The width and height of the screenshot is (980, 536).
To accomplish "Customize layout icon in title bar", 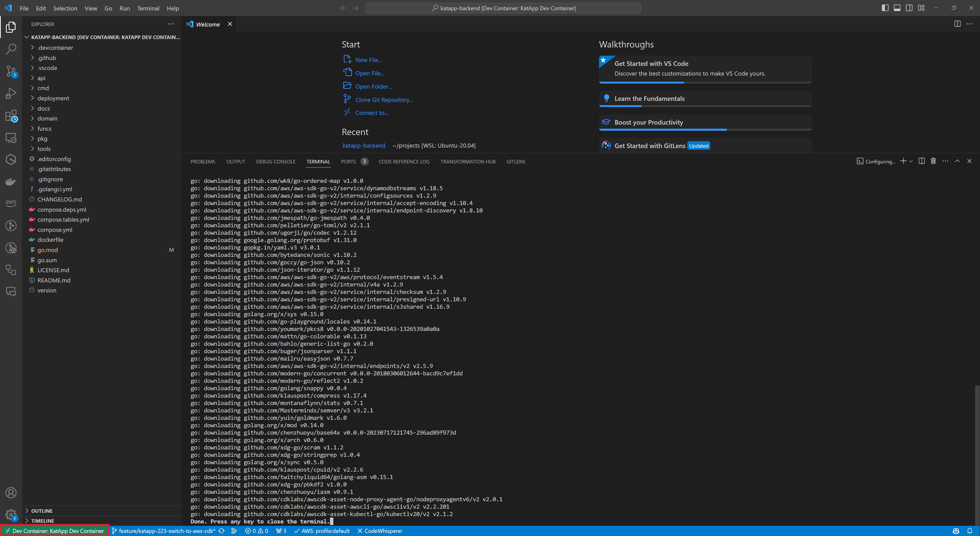I will pyautogui.click(x=921, y=8).
